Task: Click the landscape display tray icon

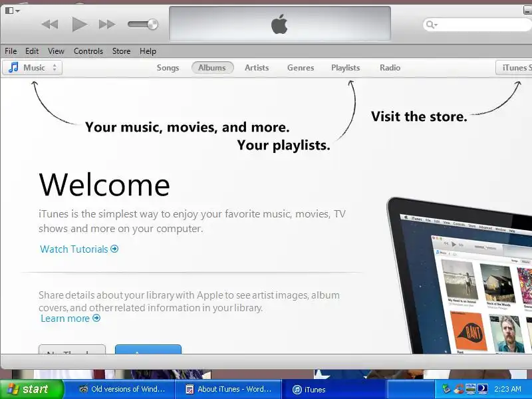Action: pos(471,389)
